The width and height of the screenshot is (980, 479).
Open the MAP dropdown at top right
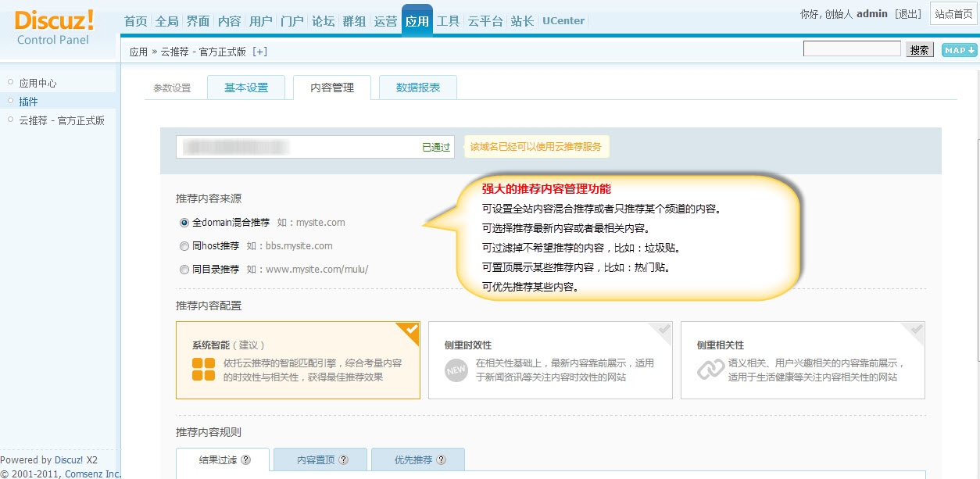pyautogui.click(x=958, y=49)
